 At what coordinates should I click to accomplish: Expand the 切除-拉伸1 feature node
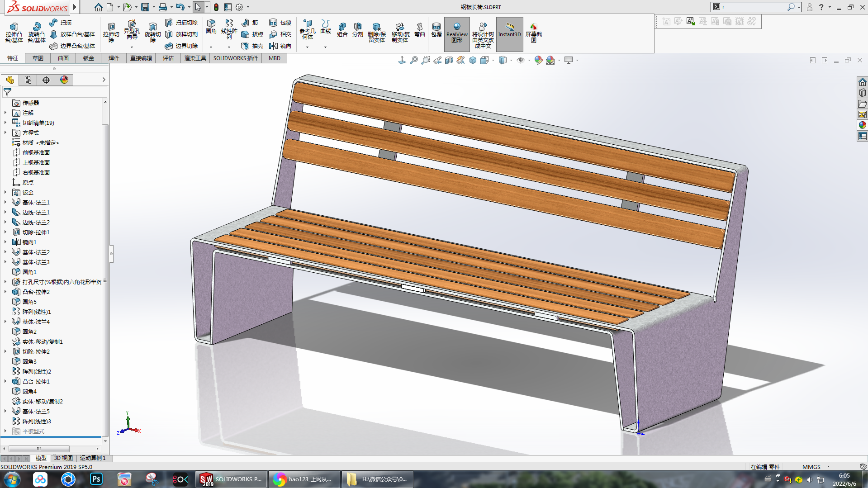(5, 232)
